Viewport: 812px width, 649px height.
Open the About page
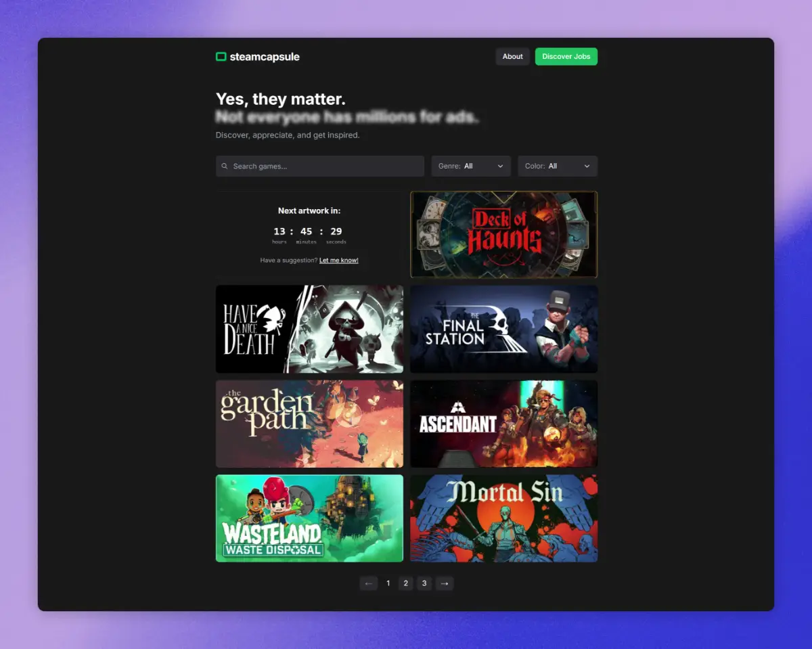point(512,57)
